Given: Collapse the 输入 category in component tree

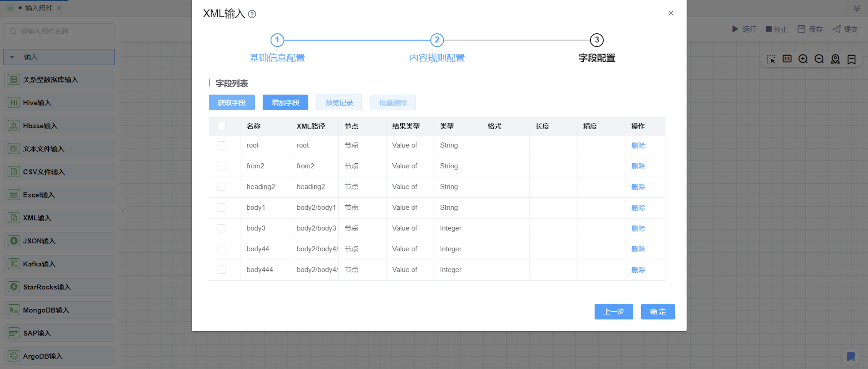Looking at the screenshot, I should click(x=12, y=57).
